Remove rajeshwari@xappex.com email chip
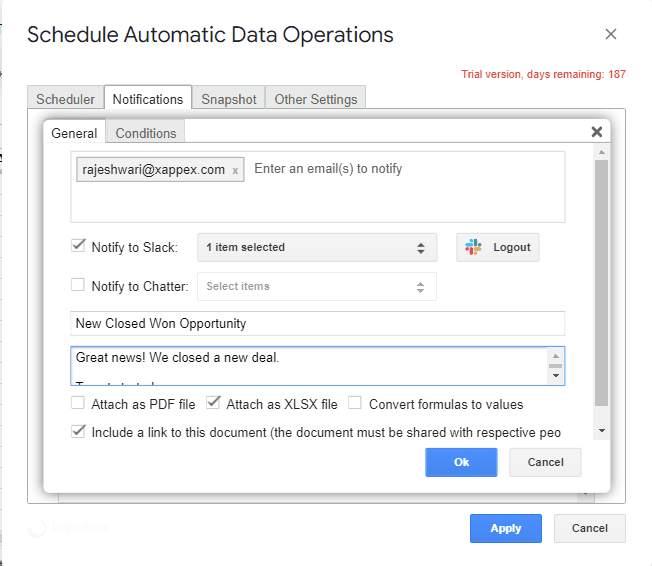Viewport: 652px width, 566px height. [x=235, y=171]
